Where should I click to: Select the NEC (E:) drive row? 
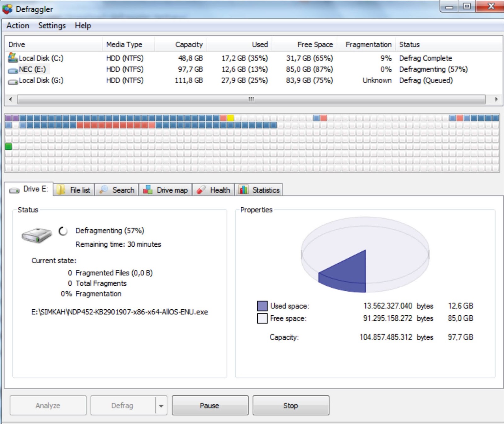coord(254,69)
